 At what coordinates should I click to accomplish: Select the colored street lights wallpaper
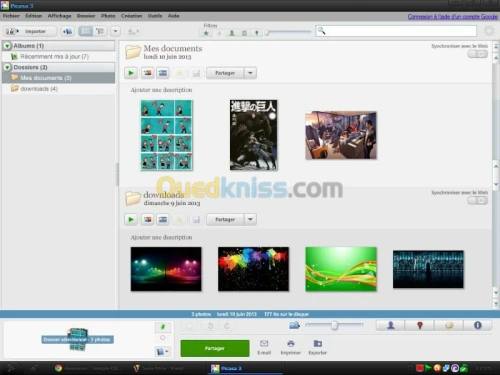click(x=166, y=269)
